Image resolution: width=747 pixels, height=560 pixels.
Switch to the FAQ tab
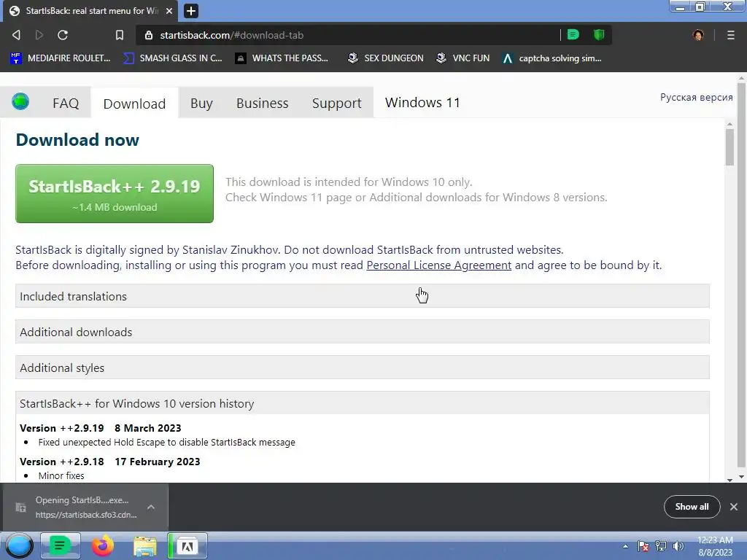coord(66,103)
